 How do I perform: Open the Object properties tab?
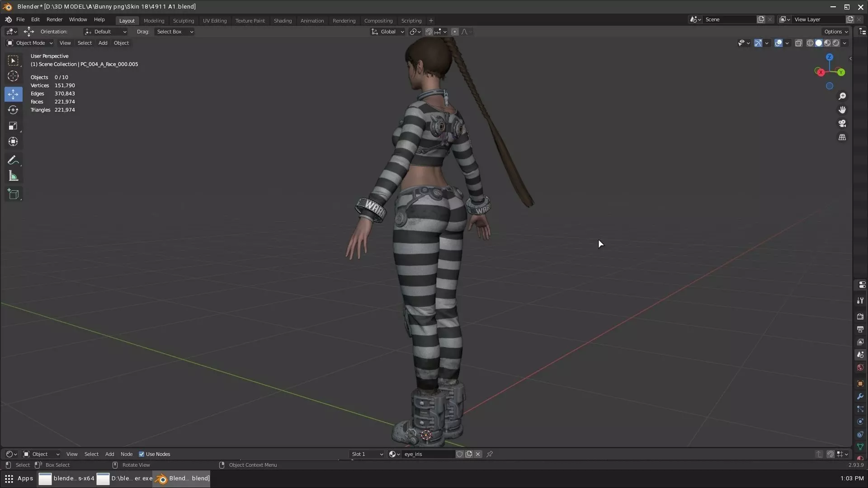click(x=860, y=384)
